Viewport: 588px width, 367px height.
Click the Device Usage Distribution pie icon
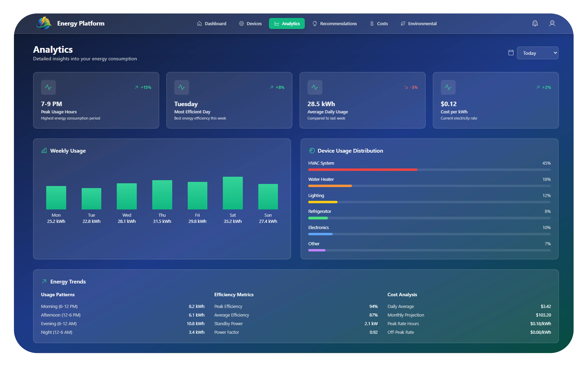(312, 151)
